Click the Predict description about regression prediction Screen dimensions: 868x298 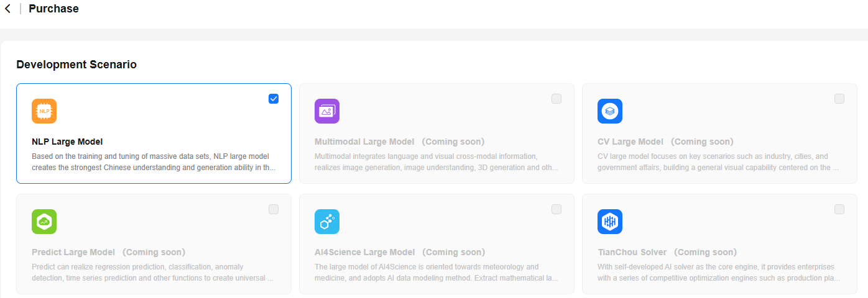point(152,273)
